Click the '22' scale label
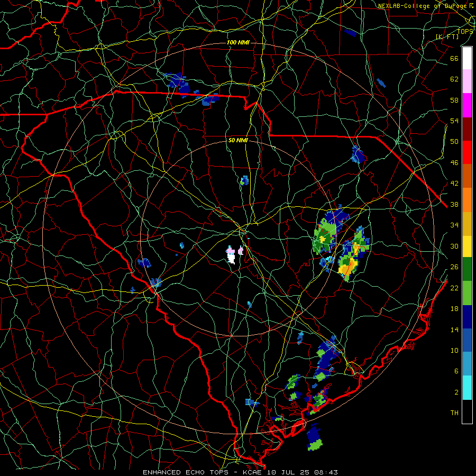The width and height of the screenshot is (476, 476). [x=454, y=288]
